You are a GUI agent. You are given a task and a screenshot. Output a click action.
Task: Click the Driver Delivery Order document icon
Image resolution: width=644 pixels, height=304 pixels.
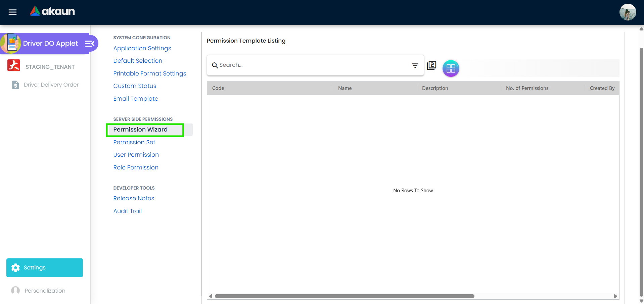pos(15,85)
